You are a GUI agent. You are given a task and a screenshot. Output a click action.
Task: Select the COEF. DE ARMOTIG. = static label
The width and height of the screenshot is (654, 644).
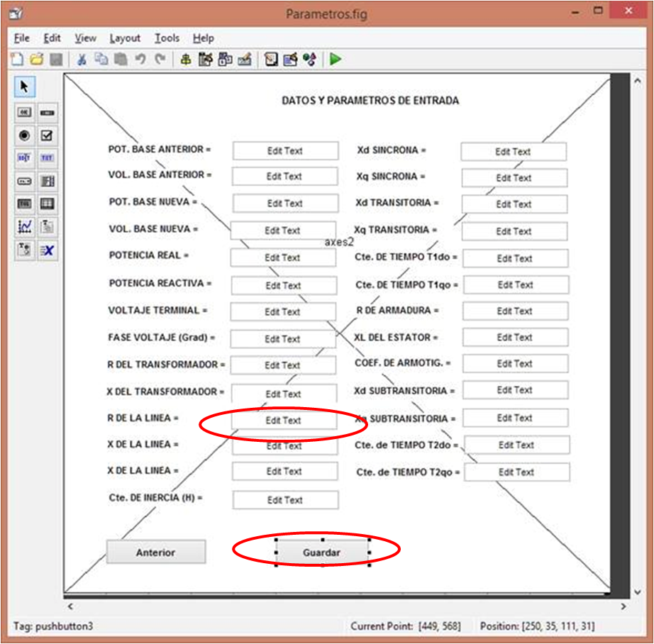pos(402,363)
